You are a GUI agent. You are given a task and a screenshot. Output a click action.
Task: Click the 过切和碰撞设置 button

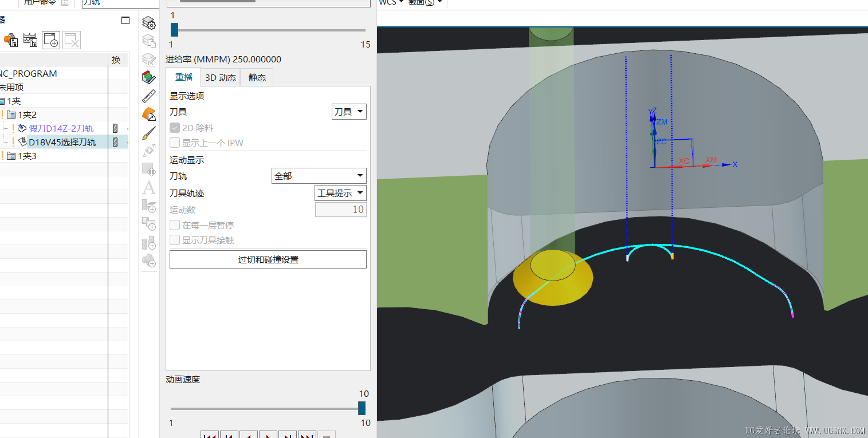(x=268, y=259)
